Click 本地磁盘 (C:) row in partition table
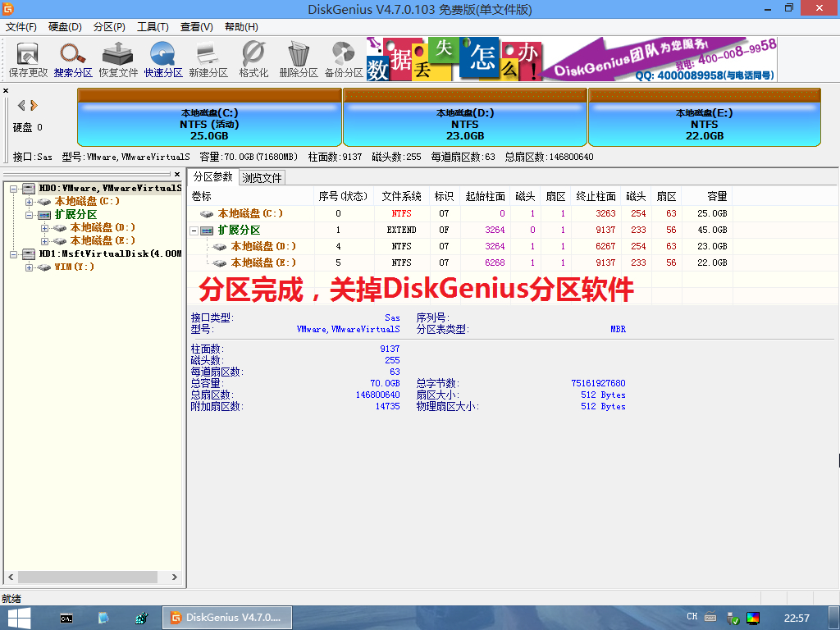This screenshot has height=630, width=840. [461, 213]
